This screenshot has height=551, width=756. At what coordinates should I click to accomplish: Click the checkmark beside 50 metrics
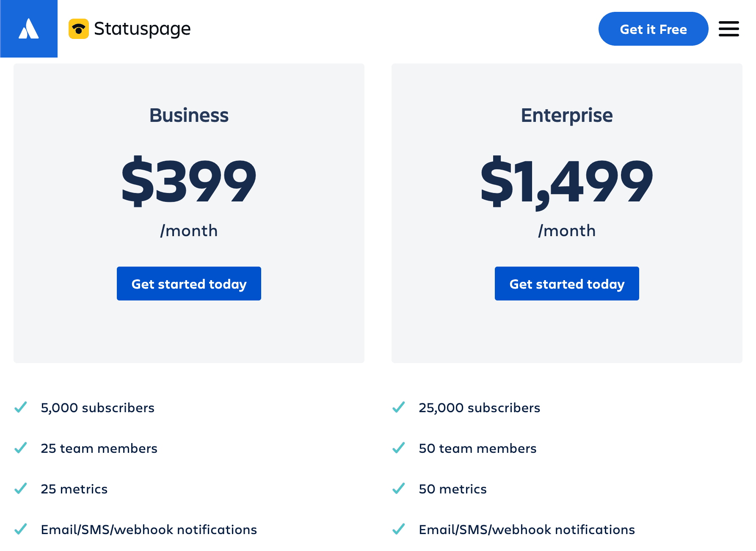tap(398, 489)
